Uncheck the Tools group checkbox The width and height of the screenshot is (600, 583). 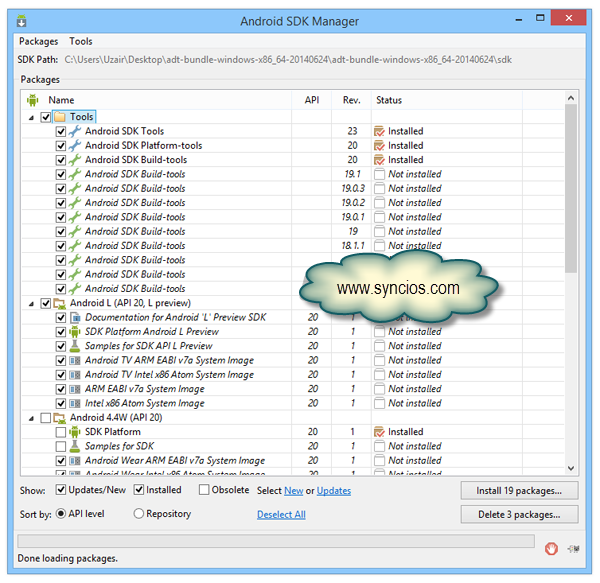click(46, 117)
